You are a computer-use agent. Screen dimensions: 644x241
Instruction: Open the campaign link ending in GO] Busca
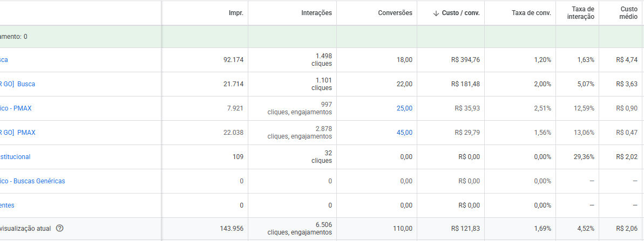22,84
